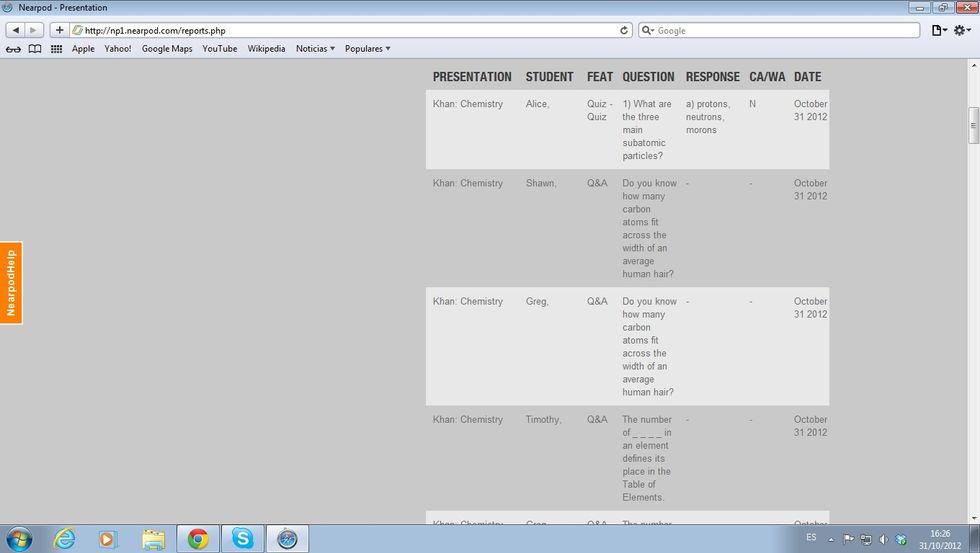
Task: Show bookmarks with the open book icon
Action: 35,49
